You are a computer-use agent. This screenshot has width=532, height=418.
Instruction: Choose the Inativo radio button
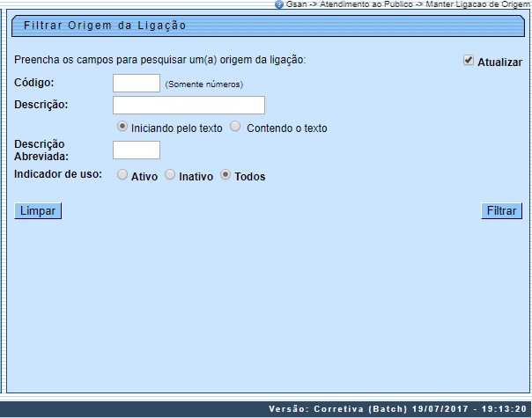[170, 174]
